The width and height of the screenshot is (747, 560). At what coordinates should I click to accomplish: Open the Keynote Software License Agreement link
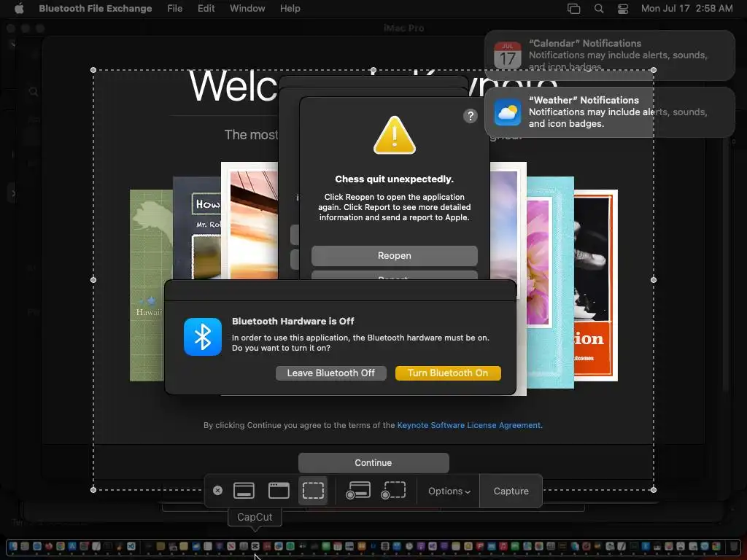click(469, 425)
